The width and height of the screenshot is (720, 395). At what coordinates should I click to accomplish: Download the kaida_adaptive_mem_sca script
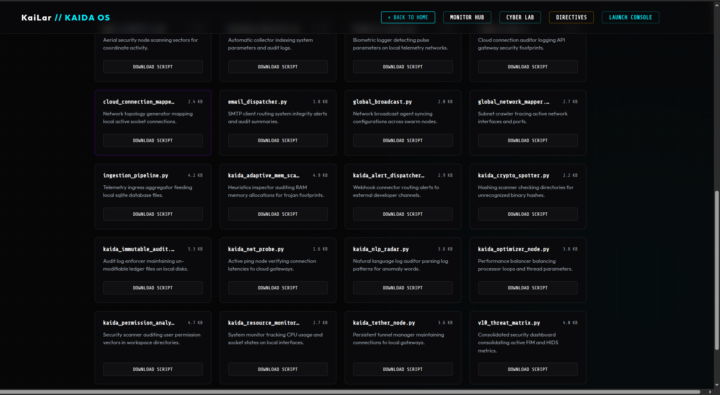278,214
